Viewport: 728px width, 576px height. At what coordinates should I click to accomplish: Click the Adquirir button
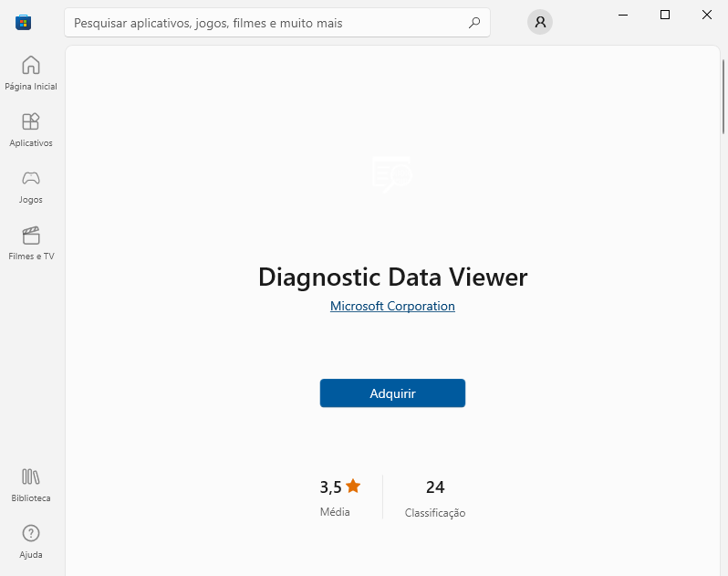click(x=392, y=393)
